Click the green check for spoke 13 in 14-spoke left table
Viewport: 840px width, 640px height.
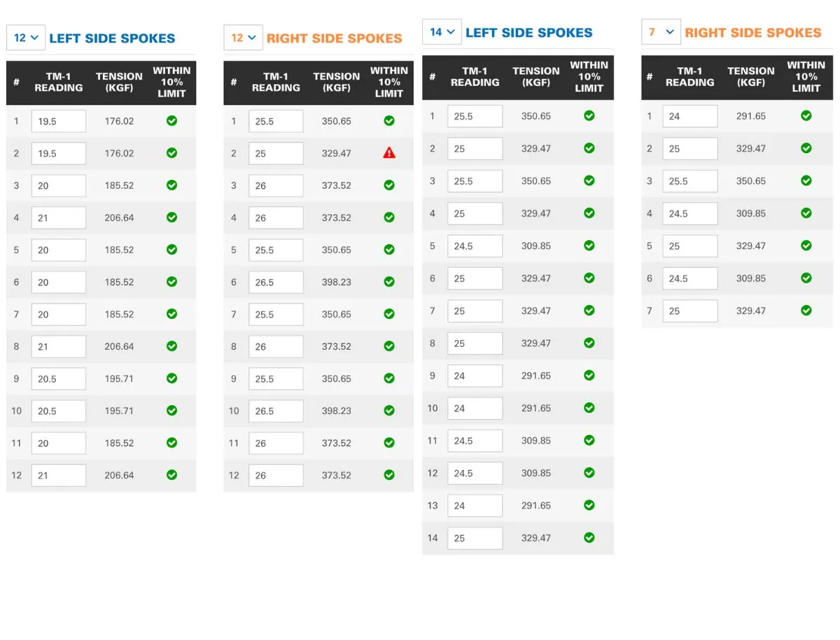coord(589,505)
